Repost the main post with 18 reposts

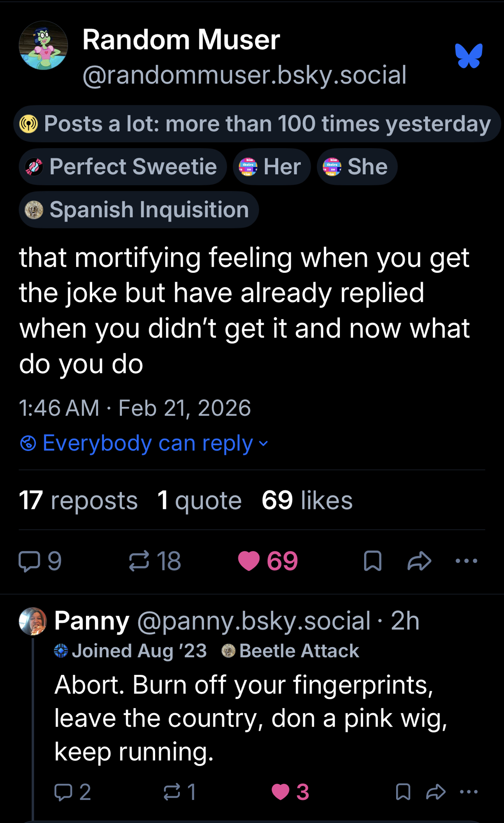[x=139, y=561]
